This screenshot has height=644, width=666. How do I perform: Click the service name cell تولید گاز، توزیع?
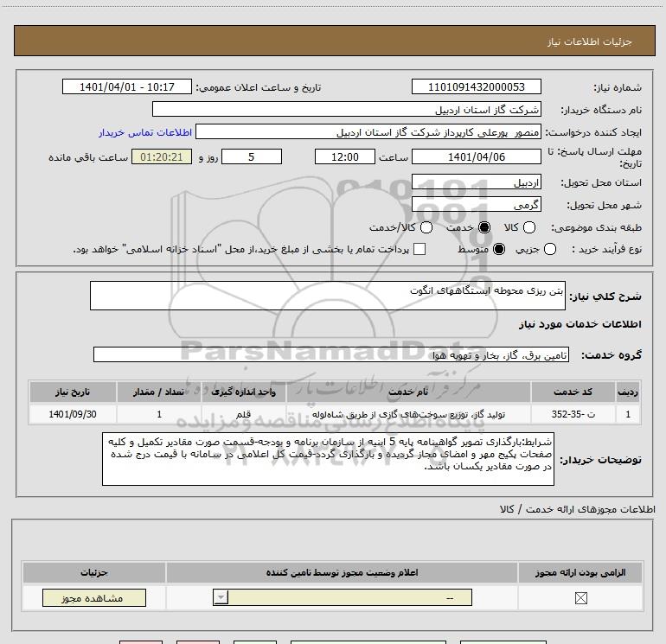408,414
